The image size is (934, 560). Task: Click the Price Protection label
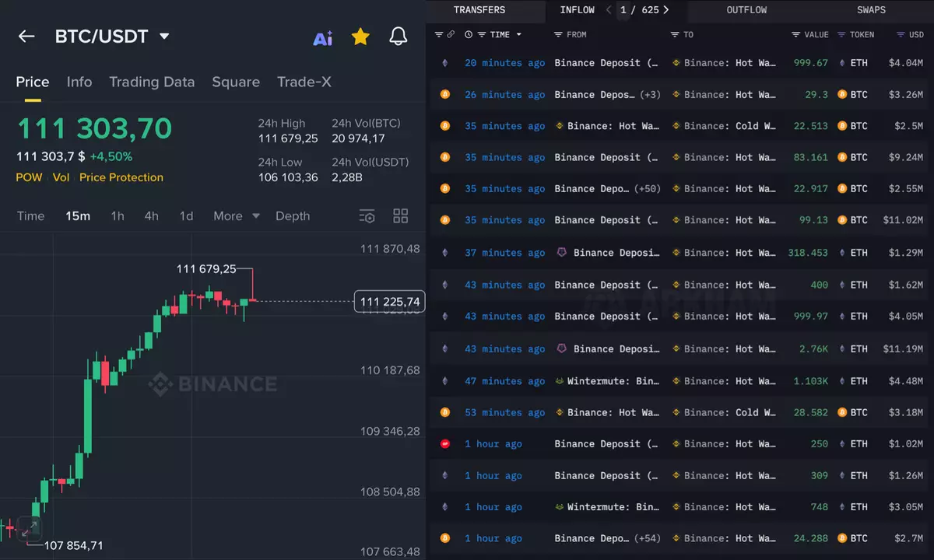tap(121, 177)
